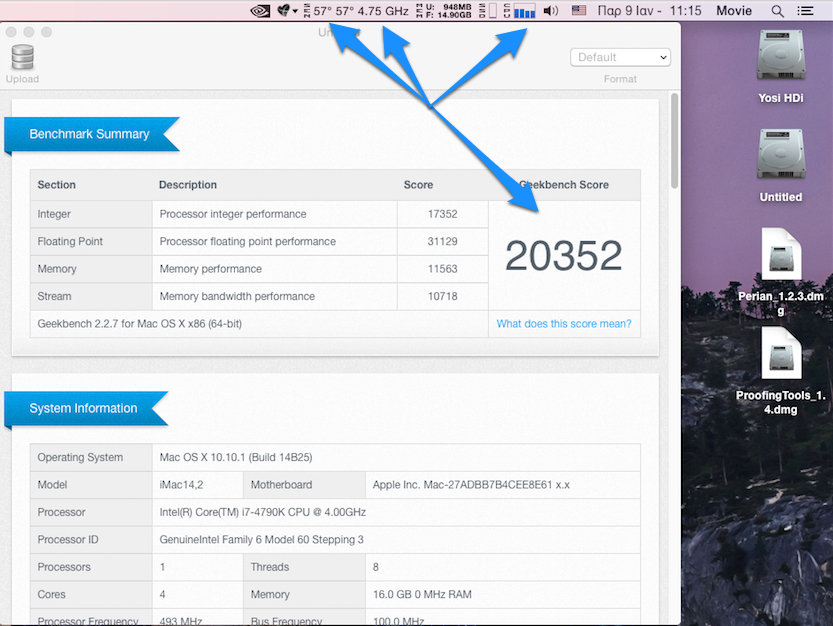Select the Floating Point score 31129

(x=443, y=242)
